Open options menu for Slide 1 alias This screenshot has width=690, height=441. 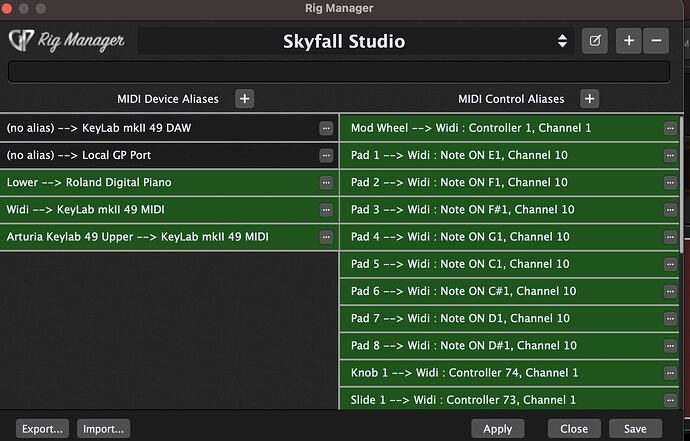click(x=670, y=400)
